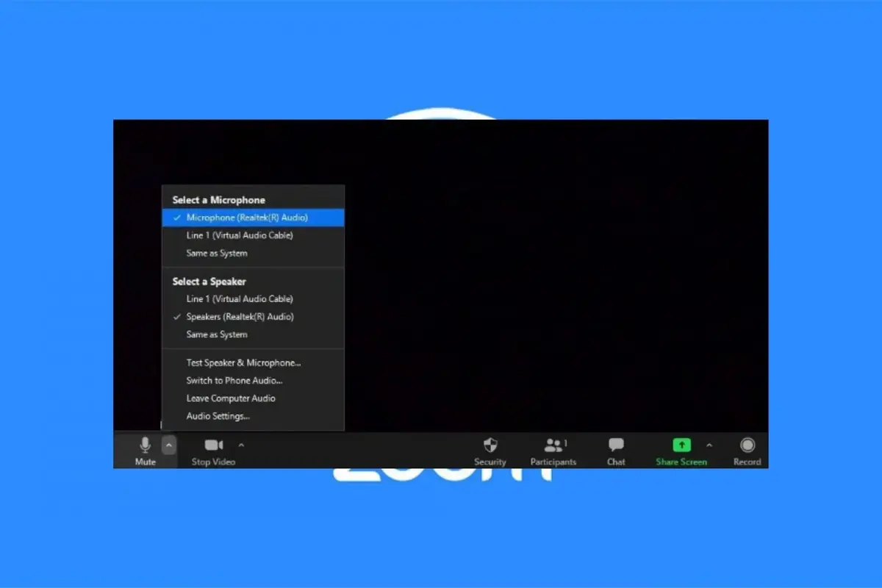Pick Same as System under Select a Speaker
Image resolution: width=882 pixels, height=588 pixels.
tap(217, 334)
